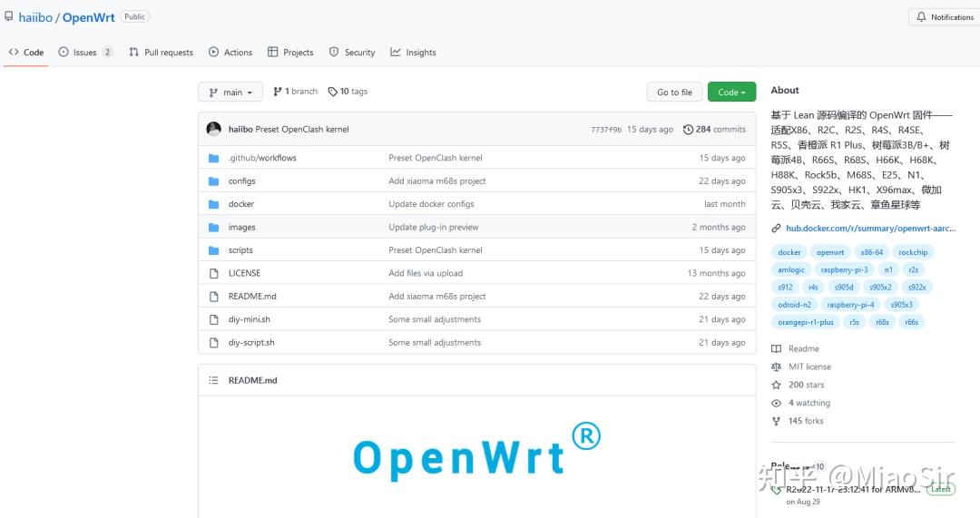
Task: Expand the green Code dropdown
Action: click(x=732, y=92)
